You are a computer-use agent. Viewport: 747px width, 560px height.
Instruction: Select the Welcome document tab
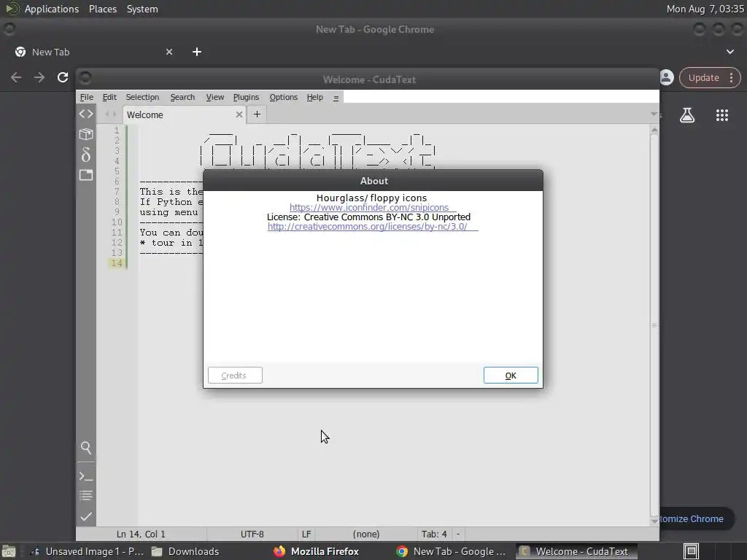tap(184, 114)
